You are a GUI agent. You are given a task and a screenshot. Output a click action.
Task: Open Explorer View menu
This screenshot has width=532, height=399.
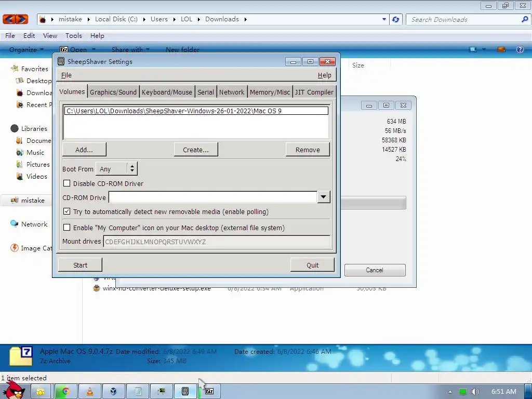50,36
